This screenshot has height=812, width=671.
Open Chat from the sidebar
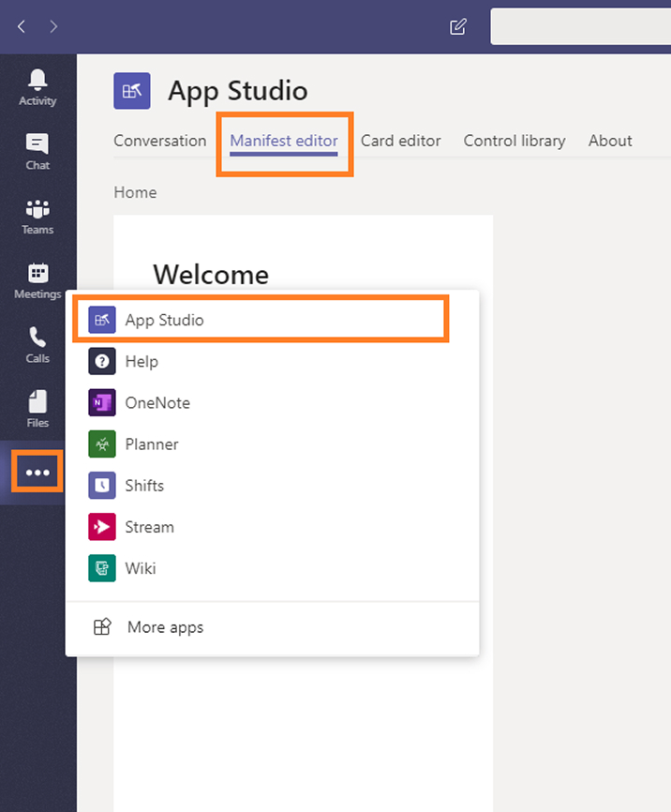(37, 152)
